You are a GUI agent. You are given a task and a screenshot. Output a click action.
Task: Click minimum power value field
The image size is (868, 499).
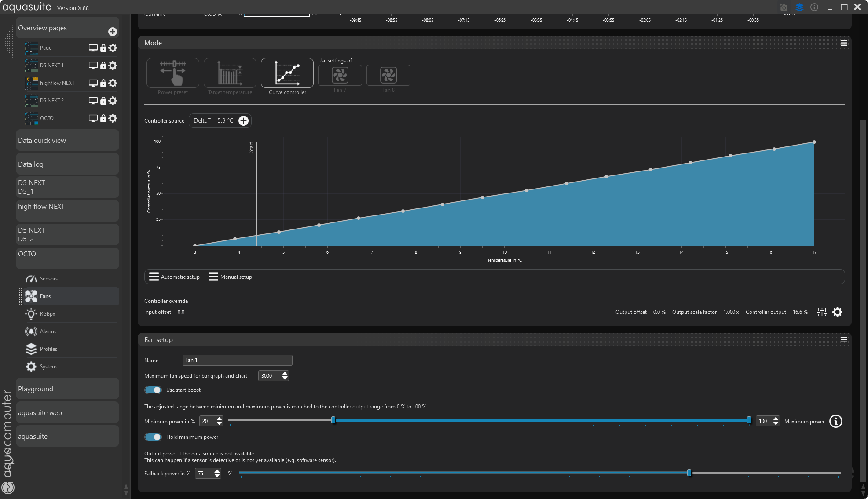tap(208, 421)
